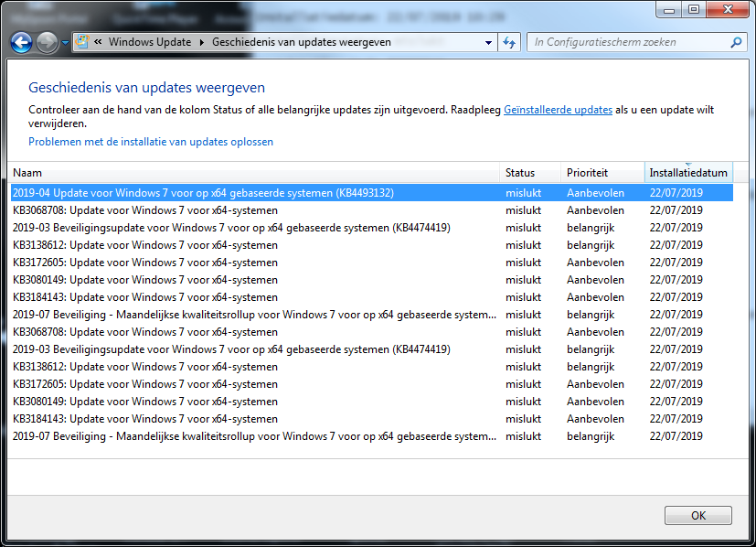
Task: Sort by the Installatiedatum column header
Action: [688, 173]
